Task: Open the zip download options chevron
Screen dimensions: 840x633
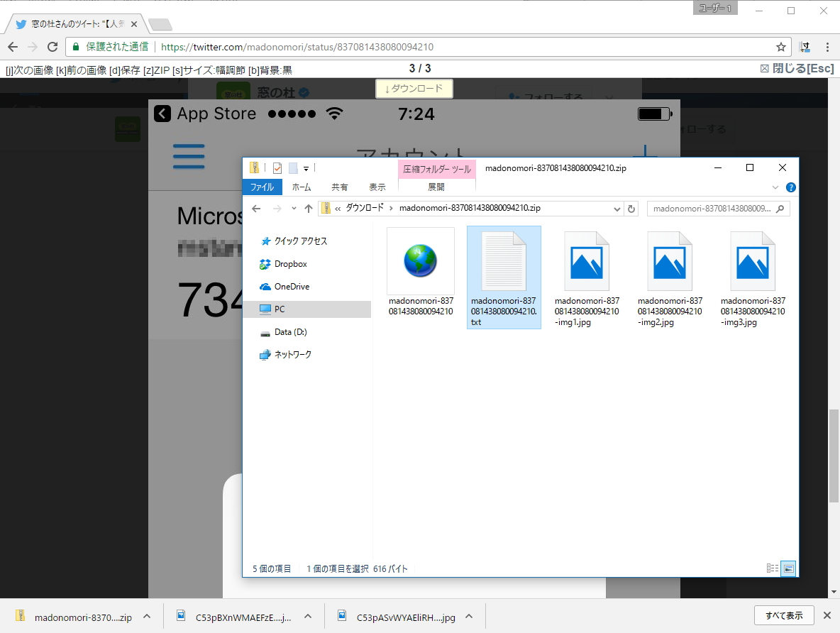Action: [147, 617]
